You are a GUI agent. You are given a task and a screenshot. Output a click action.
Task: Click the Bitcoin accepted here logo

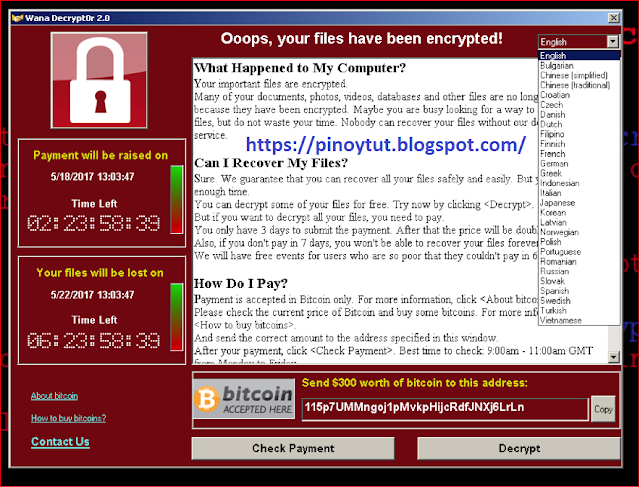[244, 398]
